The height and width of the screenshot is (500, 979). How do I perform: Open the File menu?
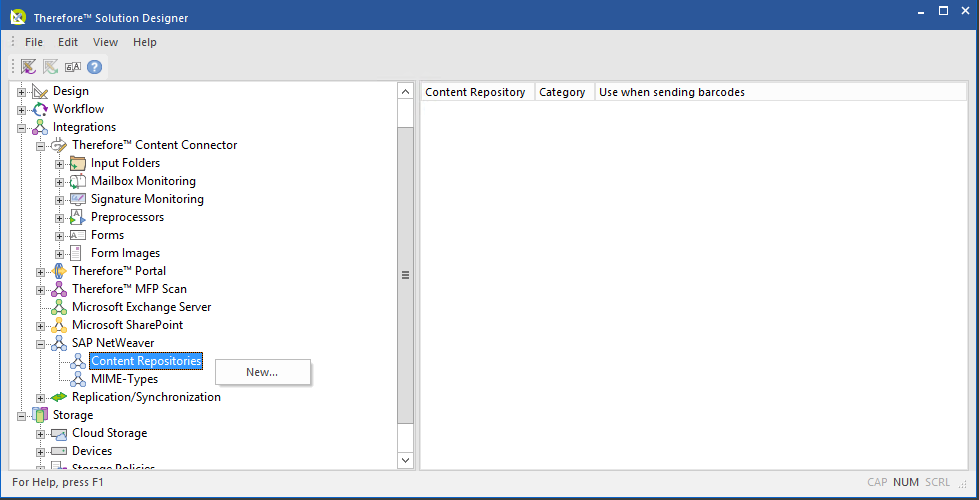(34, 42)
